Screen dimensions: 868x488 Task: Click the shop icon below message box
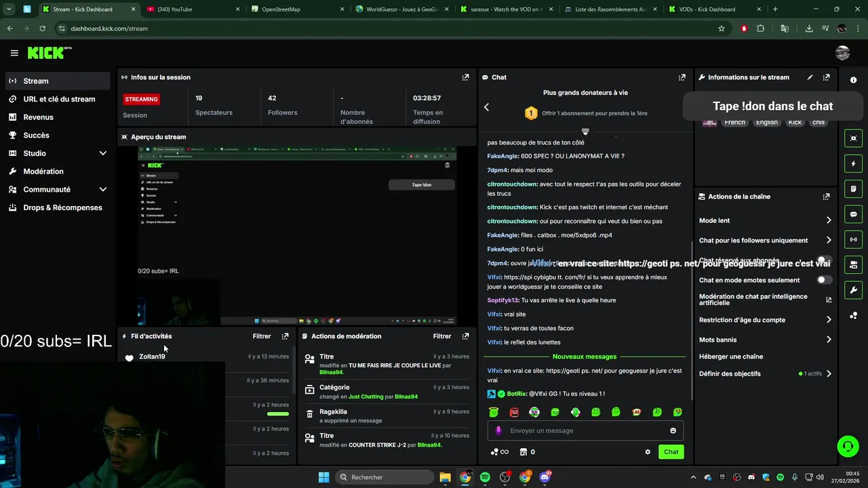[523, 452]
